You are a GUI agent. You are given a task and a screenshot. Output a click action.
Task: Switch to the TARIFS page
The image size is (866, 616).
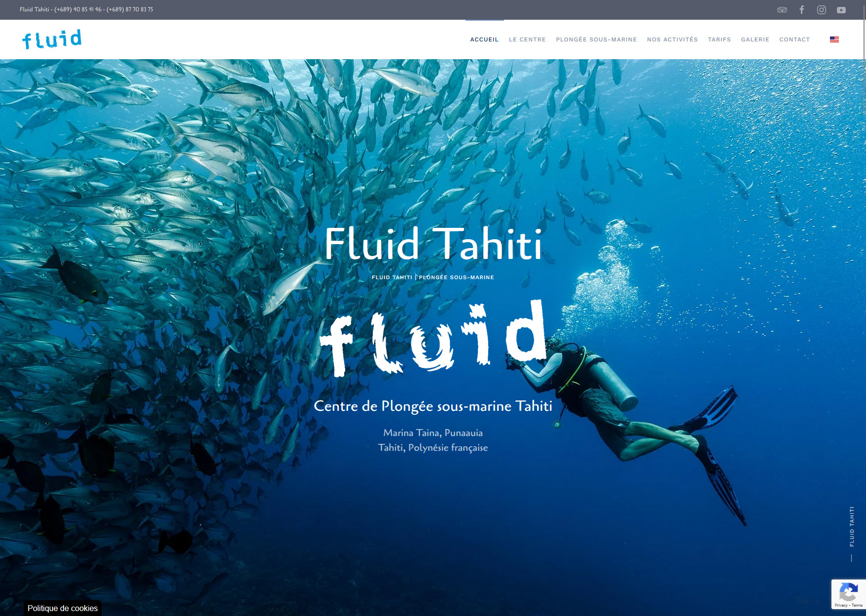click(x=720, y=39)
